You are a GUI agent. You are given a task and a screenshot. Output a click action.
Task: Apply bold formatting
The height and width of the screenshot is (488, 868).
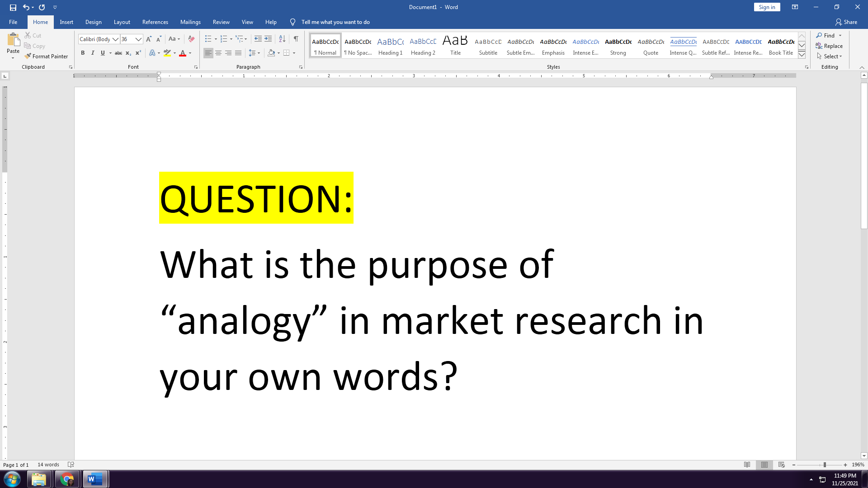(83, 53)
